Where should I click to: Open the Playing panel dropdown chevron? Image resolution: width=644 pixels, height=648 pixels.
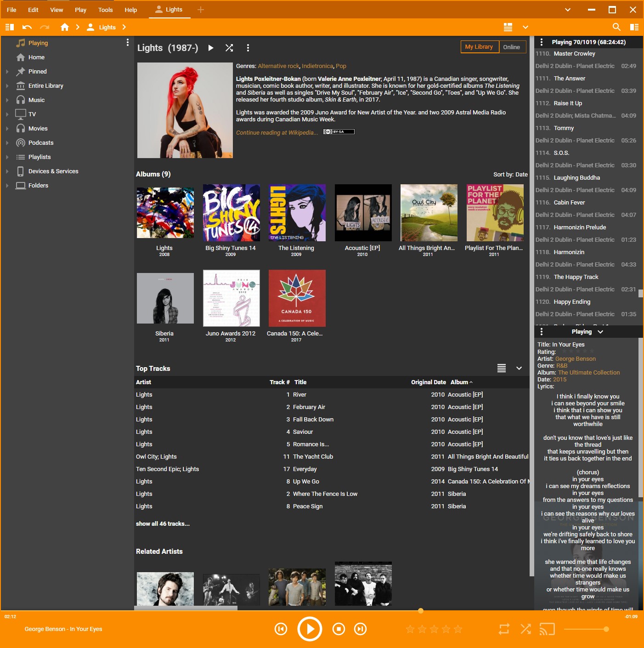click(x=600, y=332)
